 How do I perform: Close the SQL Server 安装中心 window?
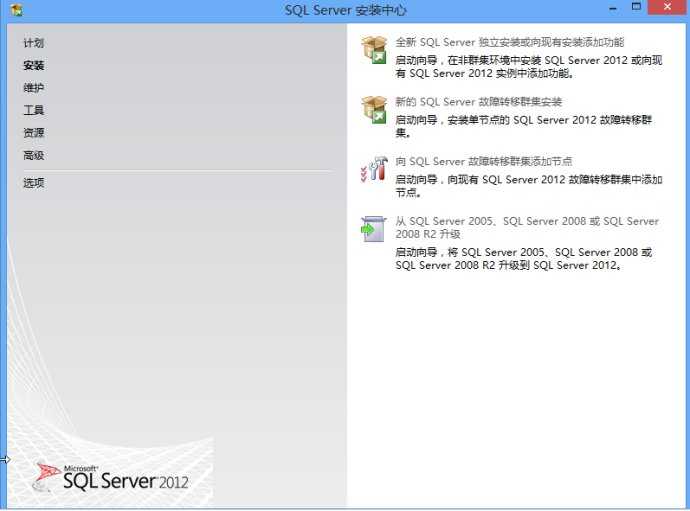point(667,7)
